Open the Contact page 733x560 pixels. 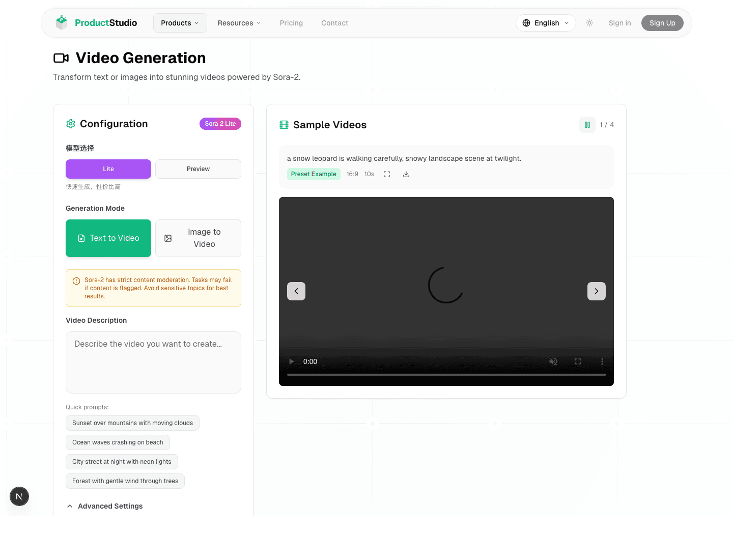(x=335, y=23)
